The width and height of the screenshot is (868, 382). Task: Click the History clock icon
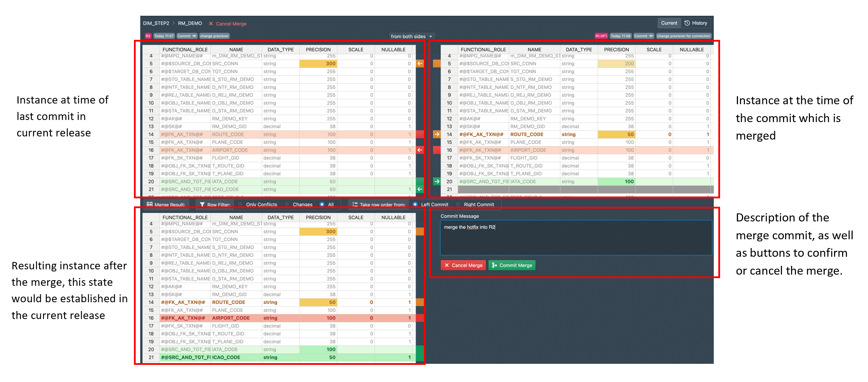[687, 23]
